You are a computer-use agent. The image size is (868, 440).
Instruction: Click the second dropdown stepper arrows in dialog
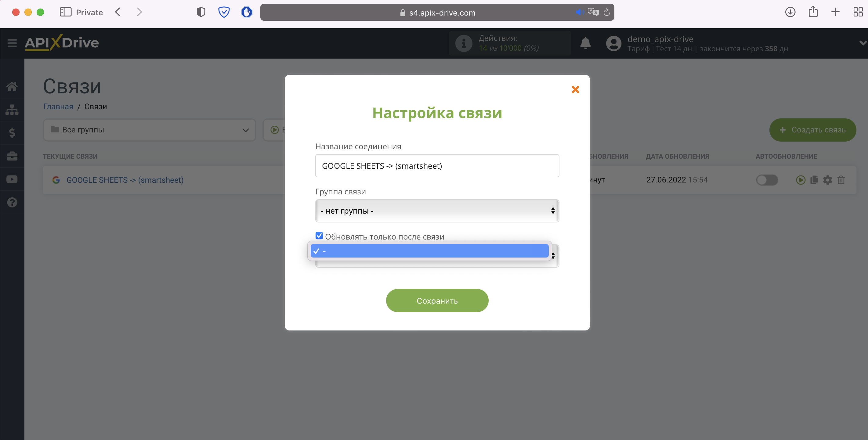(x=553, y=256)
